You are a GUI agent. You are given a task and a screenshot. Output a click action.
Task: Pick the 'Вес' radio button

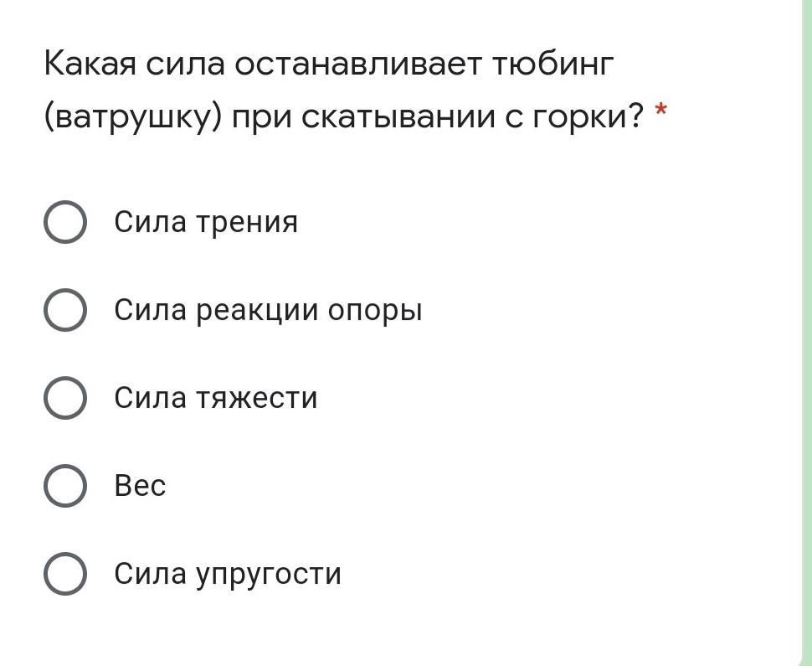coord(64,486)
